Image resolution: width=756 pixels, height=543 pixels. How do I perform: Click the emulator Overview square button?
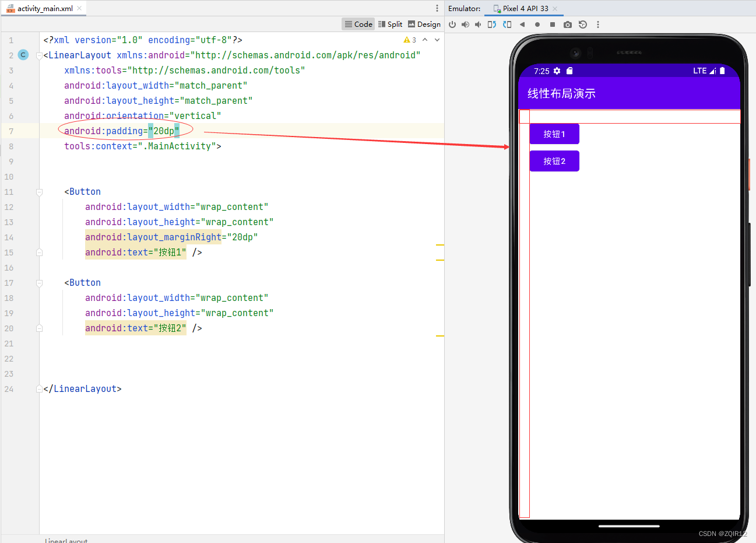(x=553, y=24)
